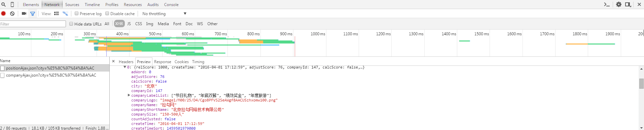Open the Cookies tab
The height and width of the screenshot is (130, 644).
(181, 62)
